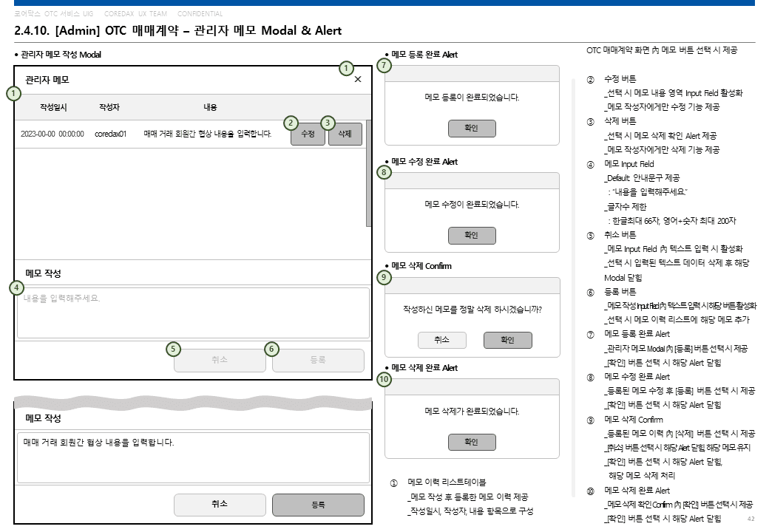This screenshot has width=769, height=532.
Task: Click the disabled 취소 button in upper modal
Action: (x=220, y=360)
